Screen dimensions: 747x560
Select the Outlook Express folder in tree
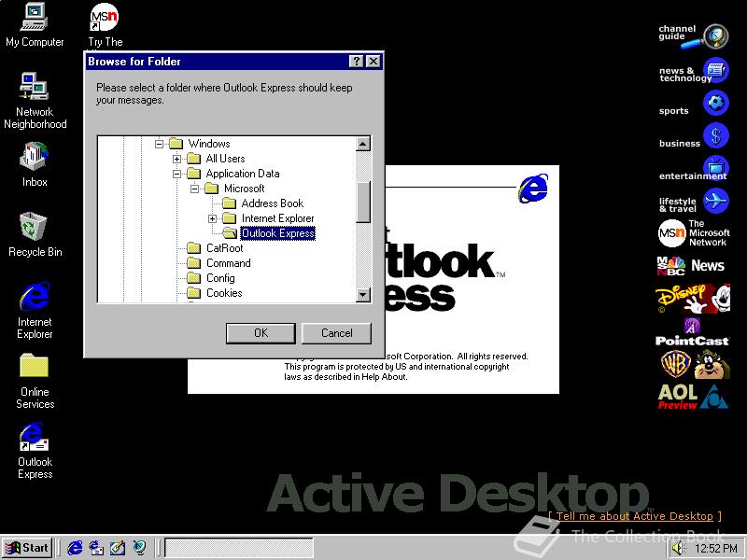(277, 233)
